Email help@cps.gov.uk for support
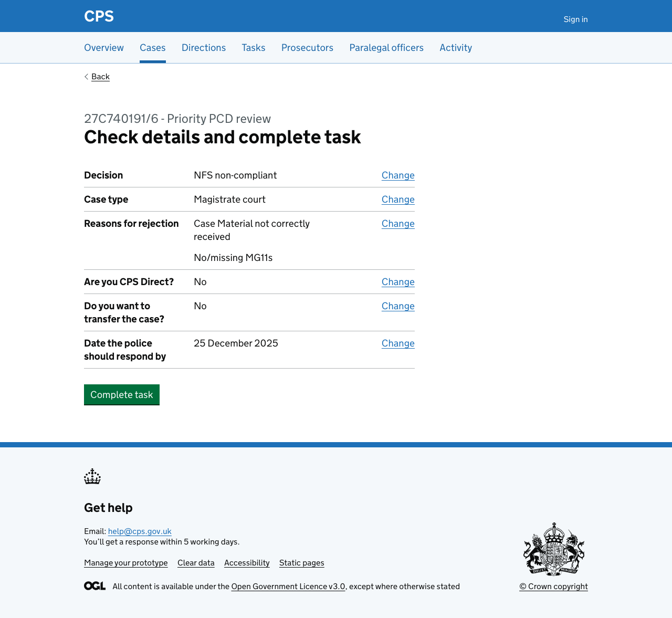The height and width of the screenshot is (618, 672). (x=140, y=531)
